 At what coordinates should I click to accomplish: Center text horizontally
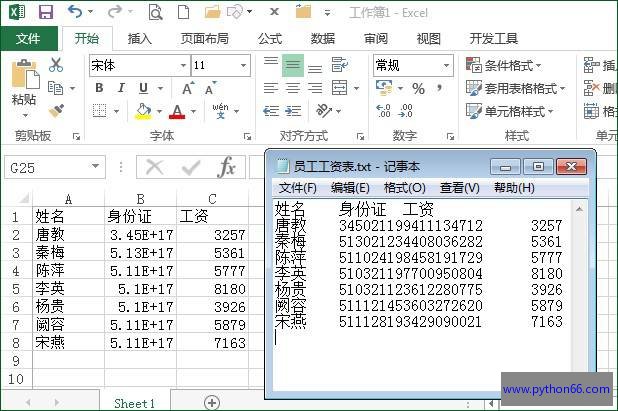pos(292,88)
